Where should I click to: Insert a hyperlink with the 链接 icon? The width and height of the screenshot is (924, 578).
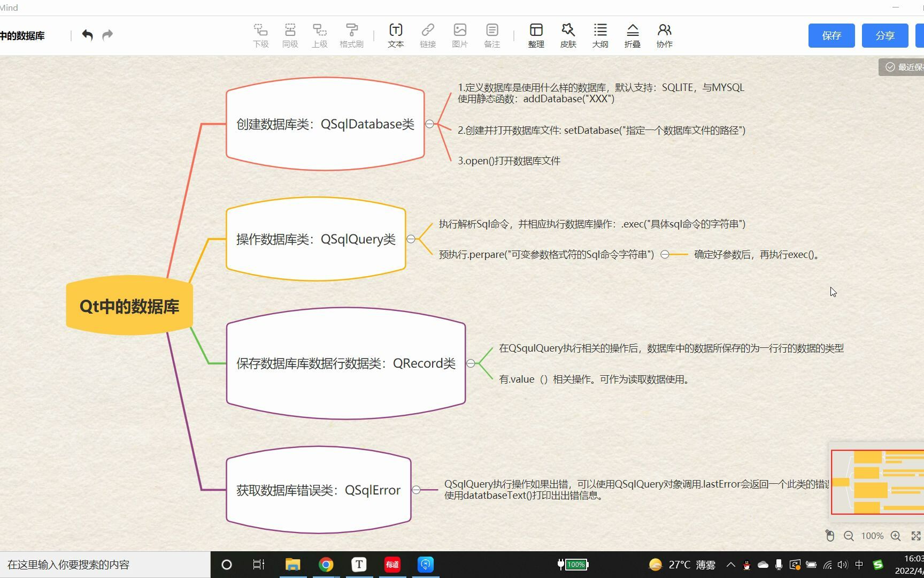click(x=428, y=35)
